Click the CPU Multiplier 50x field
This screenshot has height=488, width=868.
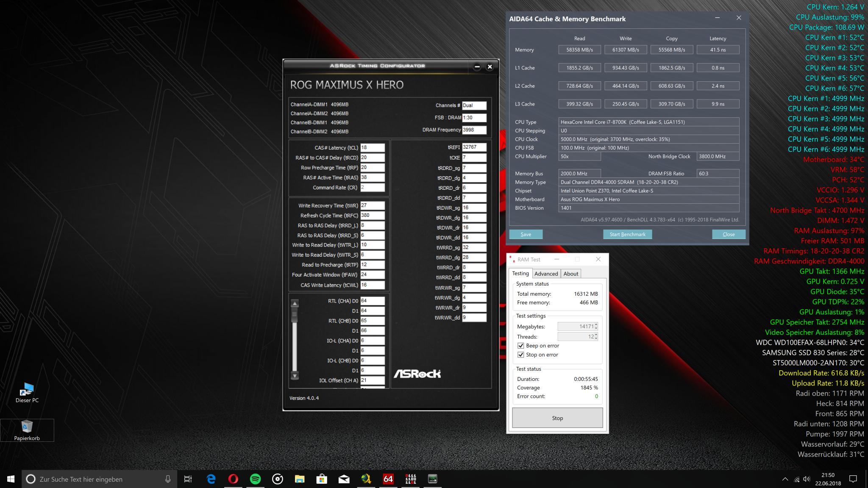click(x=579, y=156)
